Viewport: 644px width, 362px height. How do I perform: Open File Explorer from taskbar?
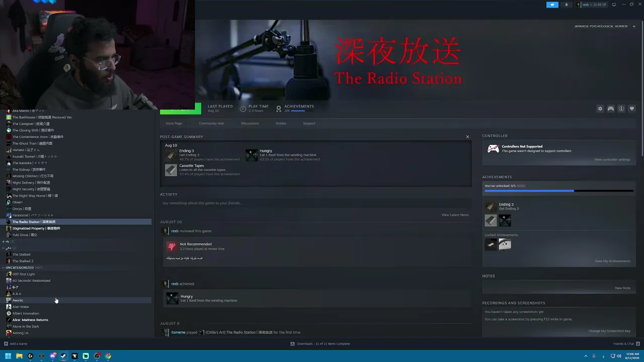19,356
